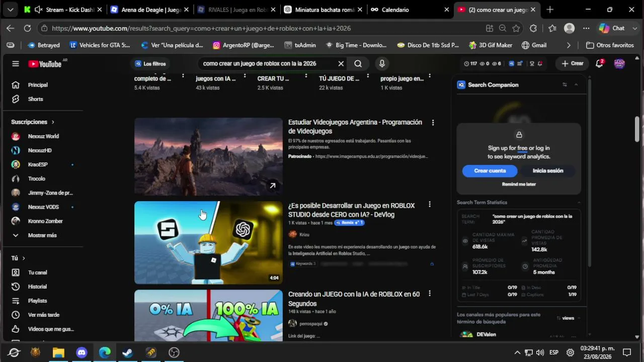Open Search Companion settings sliders icon
The height and width of the screenshot is (362, 644).
click(565, 84)
